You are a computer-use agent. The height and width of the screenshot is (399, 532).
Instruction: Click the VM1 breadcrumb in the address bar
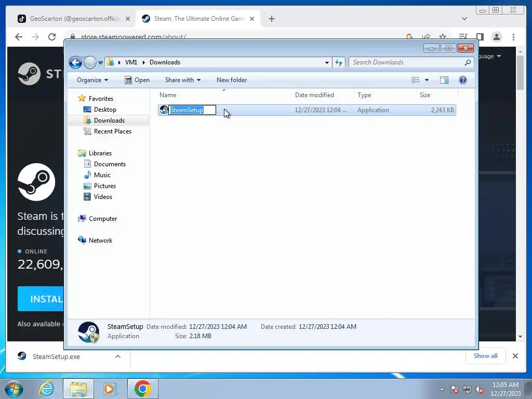[x=131, y=62]
